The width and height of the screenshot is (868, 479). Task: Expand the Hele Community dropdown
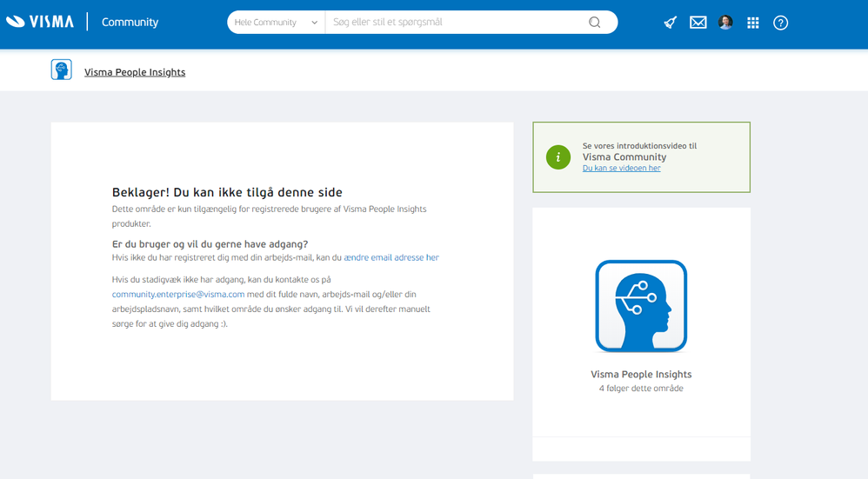pyautogui.click(x=276, y=22)
